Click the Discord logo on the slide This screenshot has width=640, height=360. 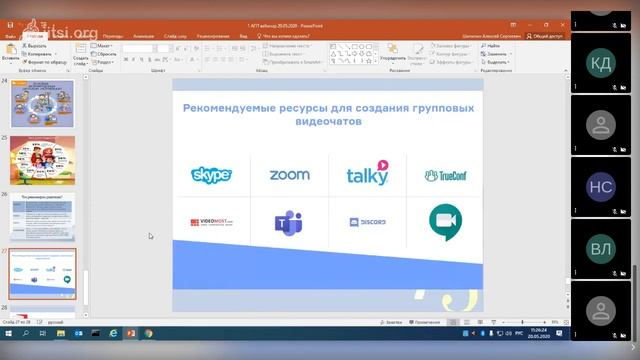click(368, 222)
